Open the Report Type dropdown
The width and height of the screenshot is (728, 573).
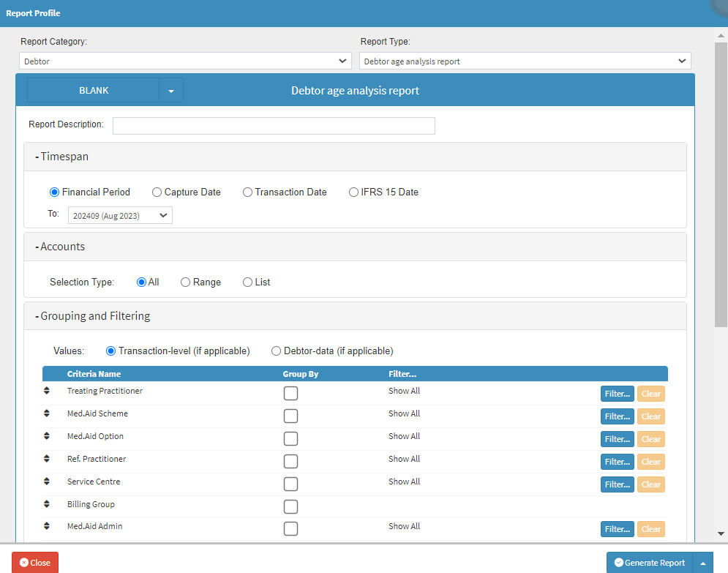point(525,61)
